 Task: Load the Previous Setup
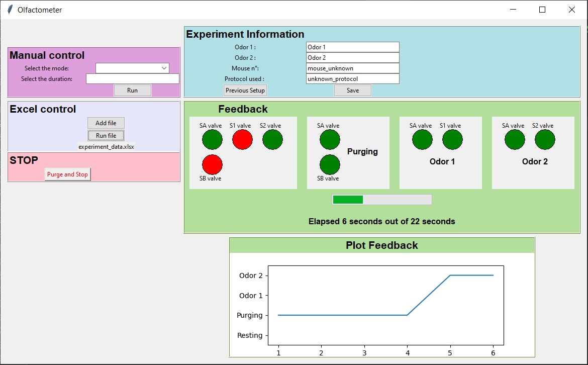(x=245, y=90)
